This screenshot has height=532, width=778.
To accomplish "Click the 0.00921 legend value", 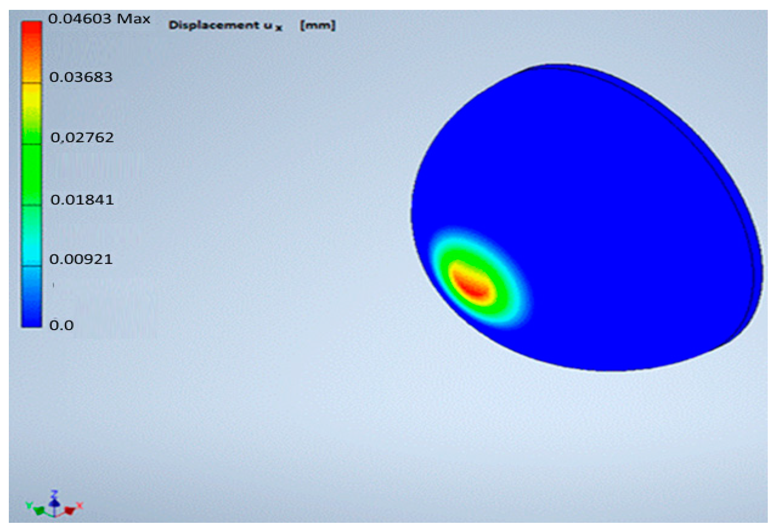I will coord(81,260).
